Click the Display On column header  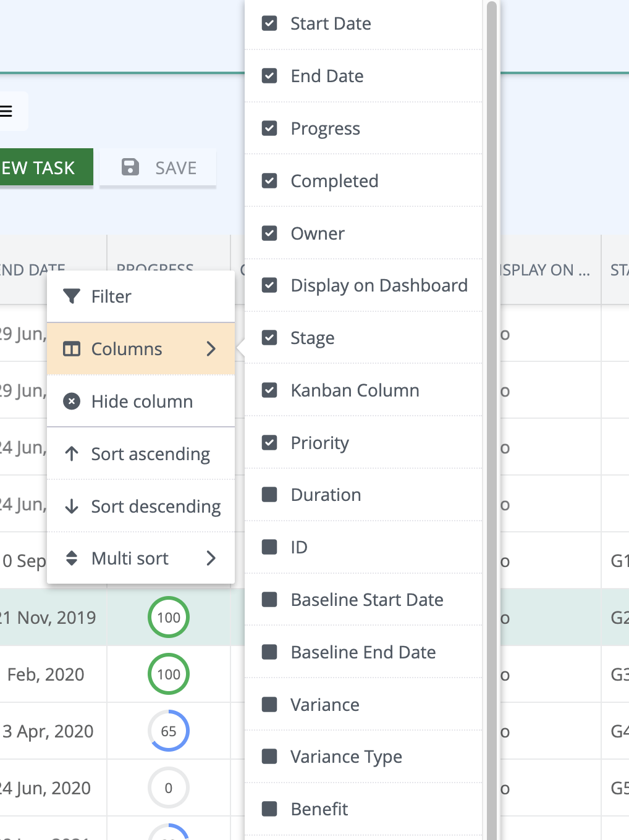click(x=550, y=270)
